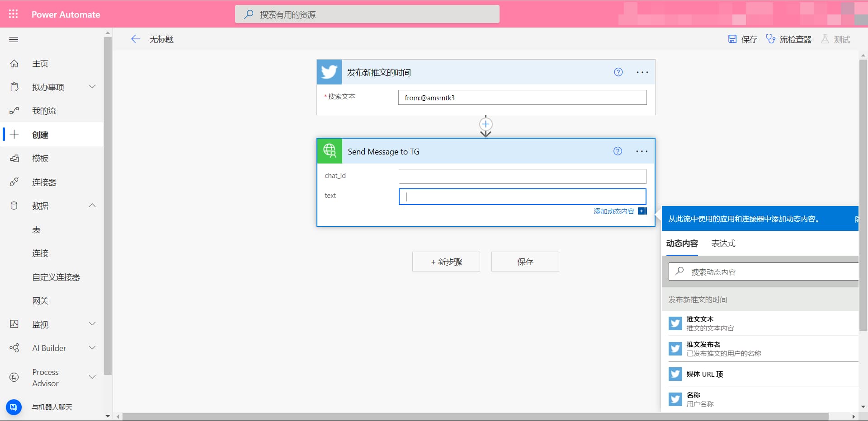
Task: Click the 添加动态内容 link
Action: [x=614, y=211]
